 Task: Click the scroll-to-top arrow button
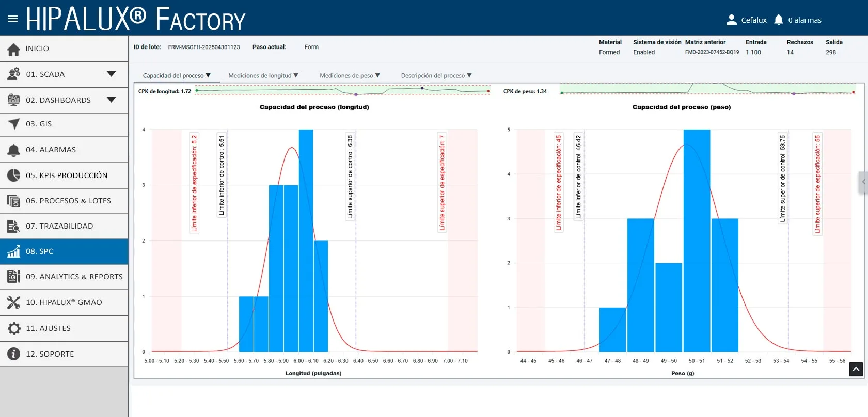pos(856,369)
